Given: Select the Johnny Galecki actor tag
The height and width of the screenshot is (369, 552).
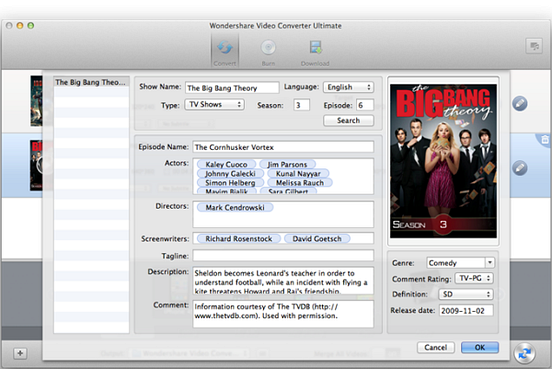Looking at the screenshot, I should click(230, 174).
